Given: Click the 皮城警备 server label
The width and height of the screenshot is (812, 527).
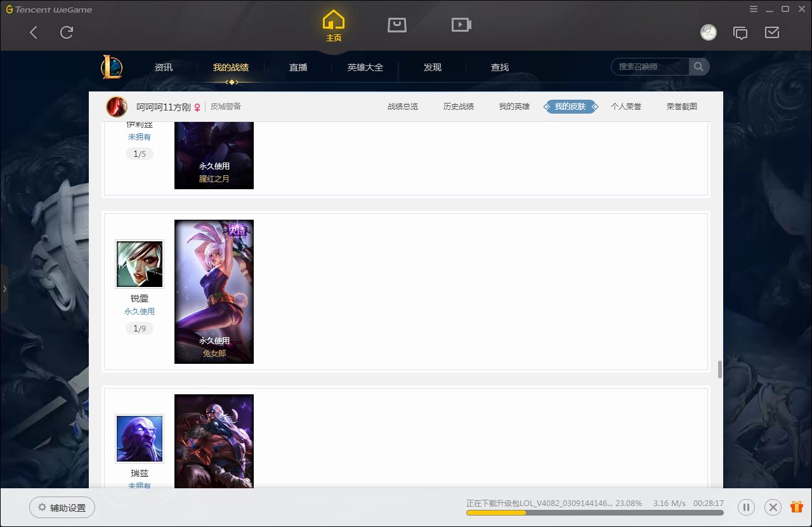Looking at the screenshot, I should tap(226, 107).
